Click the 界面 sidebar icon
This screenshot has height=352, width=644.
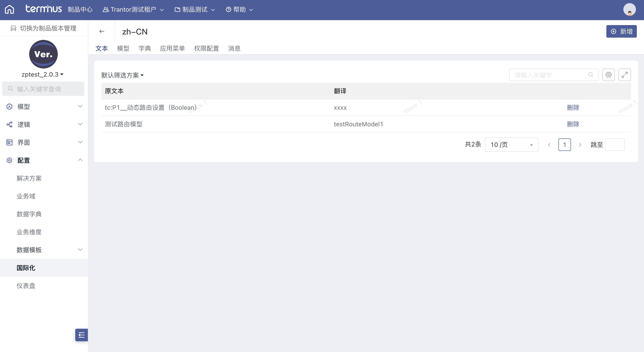pos(9,142)
